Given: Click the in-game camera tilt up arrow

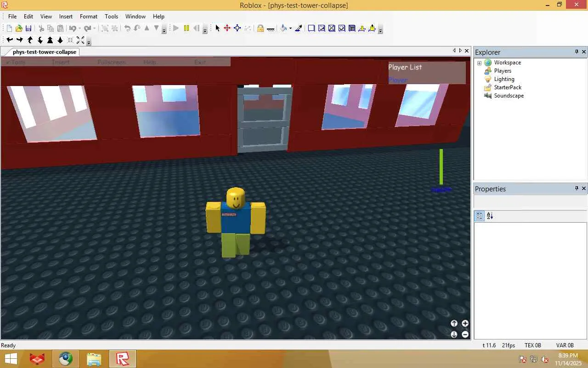Looking at the screenshot, I should click(454, 323).
